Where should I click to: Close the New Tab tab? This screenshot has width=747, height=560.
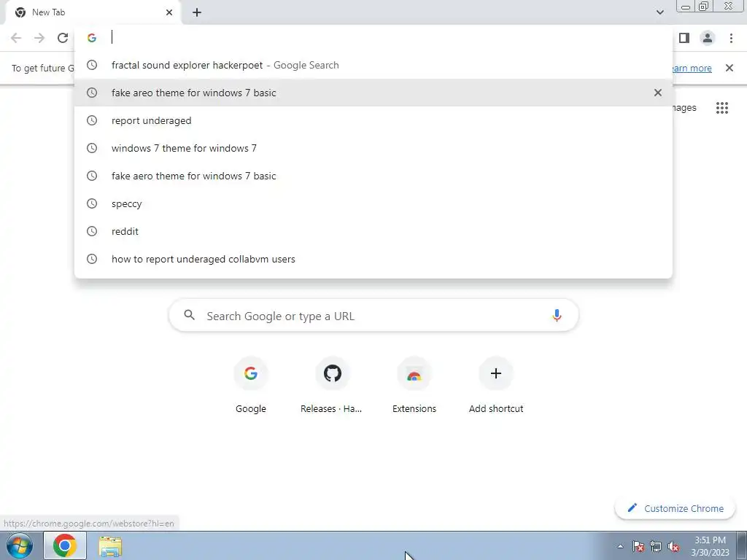tap(169, 12)
